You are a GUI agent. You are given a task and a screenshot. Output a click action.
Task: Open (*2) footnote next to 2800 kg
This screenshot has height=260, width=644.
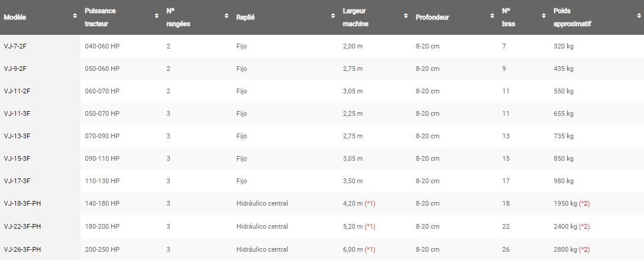click(x=584, y=249)
